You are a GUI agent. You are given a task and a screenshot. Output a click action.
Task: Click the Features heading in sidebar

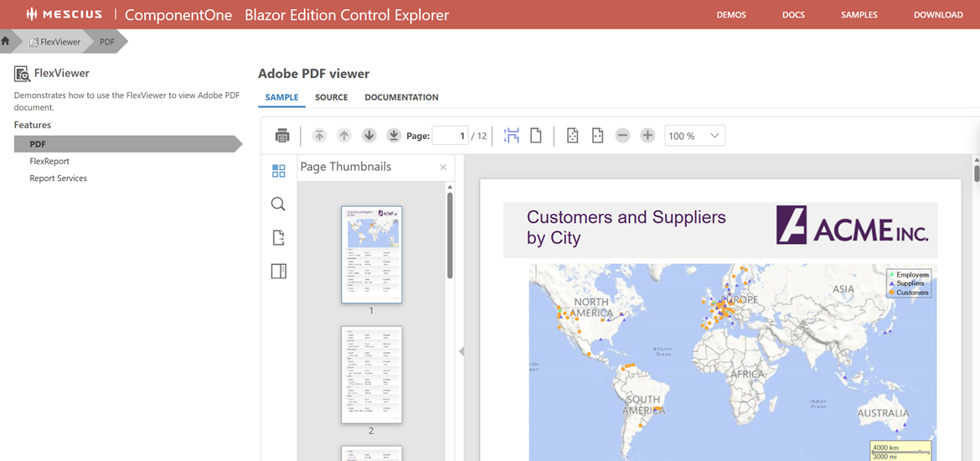coord(33,125)
